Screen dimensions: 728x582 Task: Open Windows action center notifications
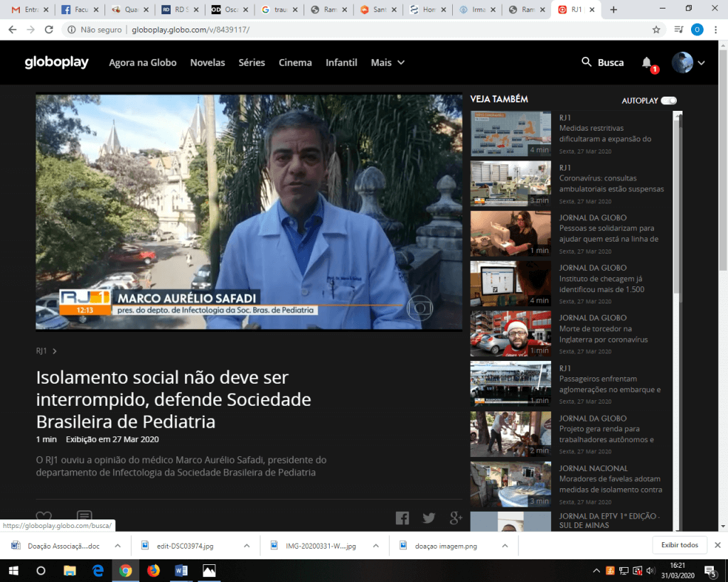tap(711, 571)
